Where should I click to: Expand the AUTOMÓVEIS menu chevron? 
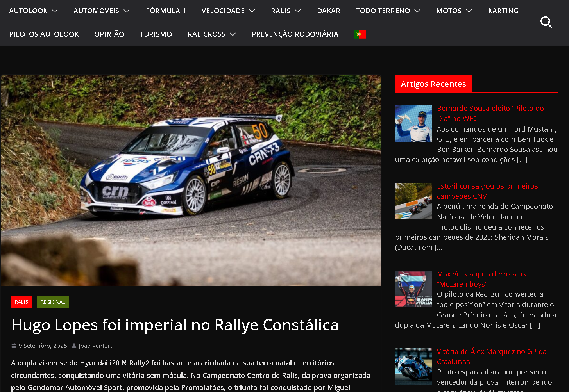(126, 11)
